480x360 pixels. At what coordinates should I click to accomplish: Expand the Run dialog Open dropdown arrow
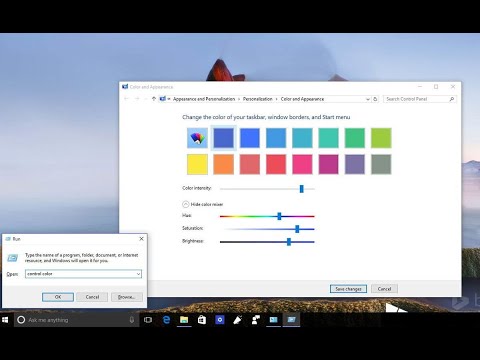click(138, 274)
